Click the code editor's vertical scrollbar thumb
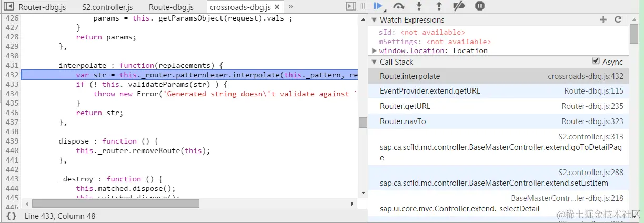The height and width of the screenshot is (223, 644). pos(363,122)
